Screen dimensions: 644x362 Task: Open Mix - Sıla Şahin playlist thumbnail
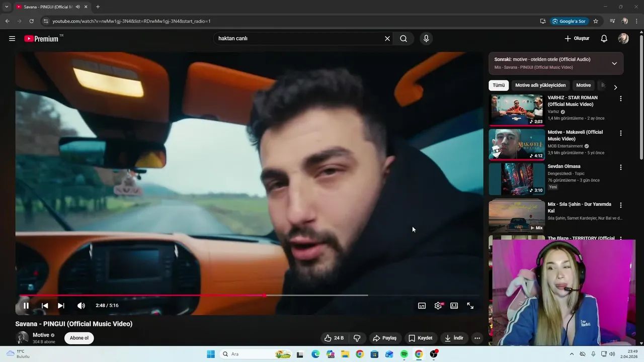pyautogui.click(x=517, y=216)
